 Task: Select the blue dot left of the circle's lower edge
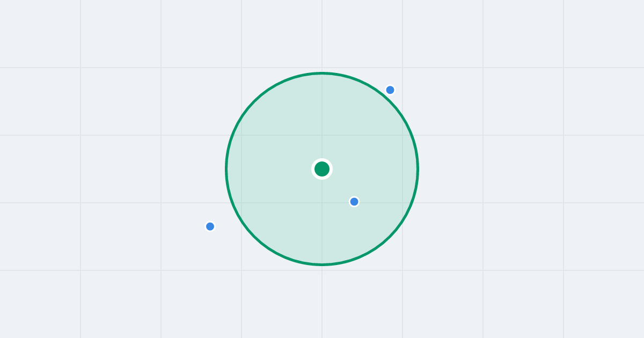(x=210, y=226)
